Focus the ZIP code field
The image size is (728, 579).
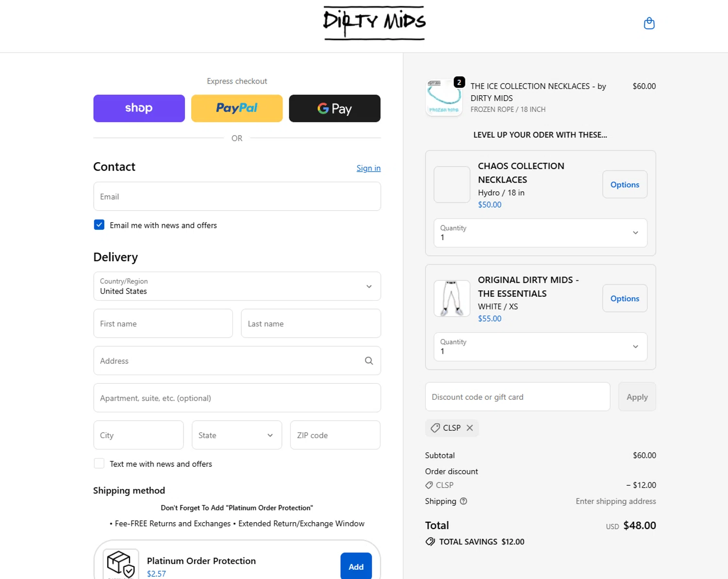[335, 435]
